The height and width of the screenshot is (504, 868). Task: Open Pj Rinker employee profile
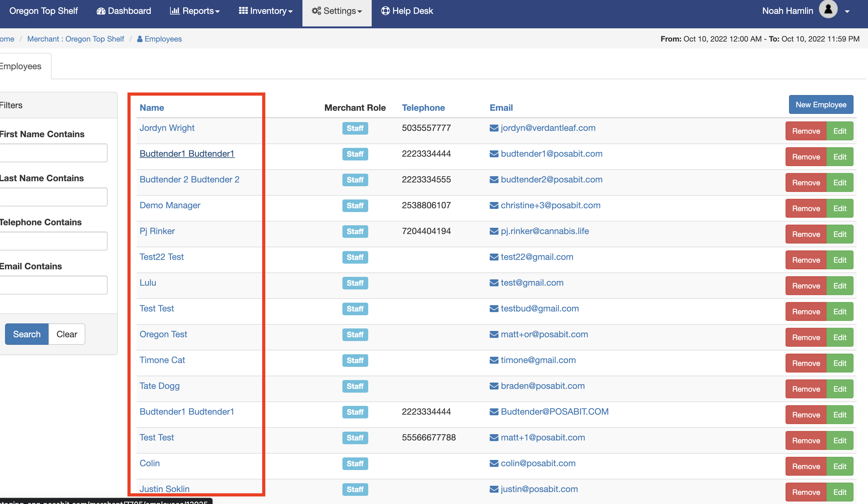pyautogui.click(x=157, y=231)
